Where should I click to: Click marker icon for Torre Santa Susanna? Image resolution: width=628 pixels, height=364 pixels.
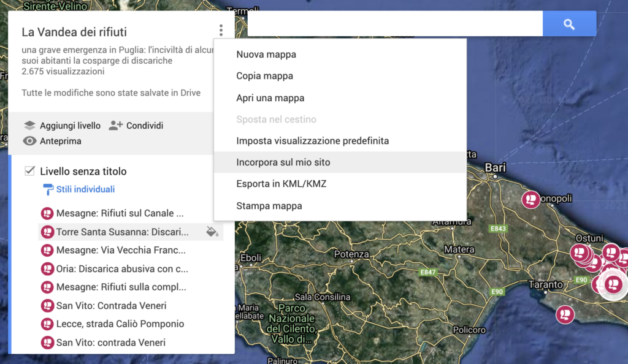click(x=47, y=232)
